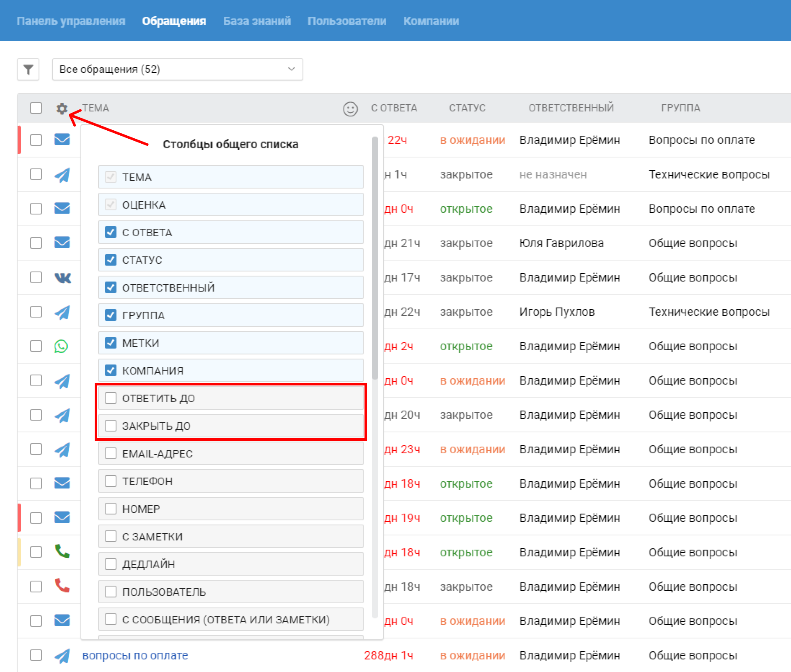Sort by the СТАТУС column header
The width and height of the screenshot is (791, 672).
pos(467,108)
